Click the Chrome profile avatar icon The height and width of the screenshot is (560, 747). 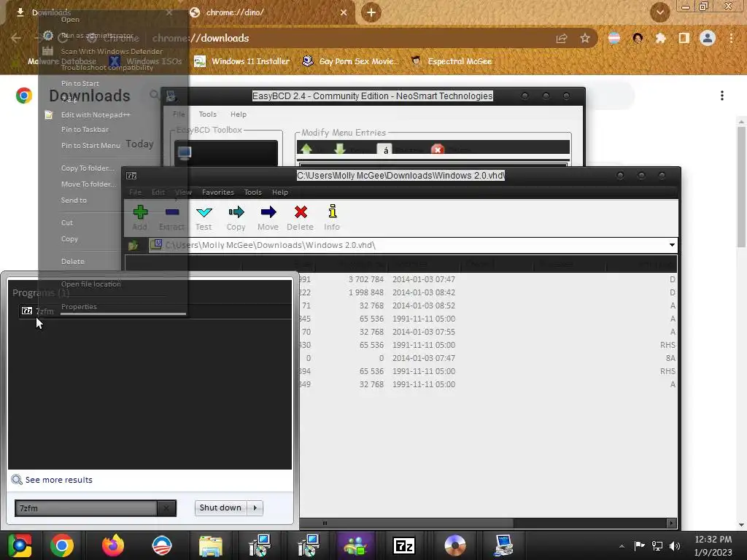(708, 38)
